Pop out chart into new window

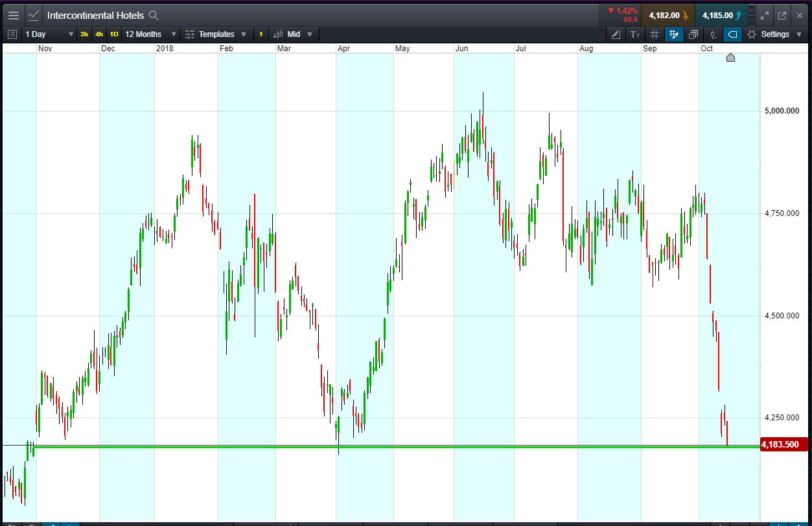[782, 16]
